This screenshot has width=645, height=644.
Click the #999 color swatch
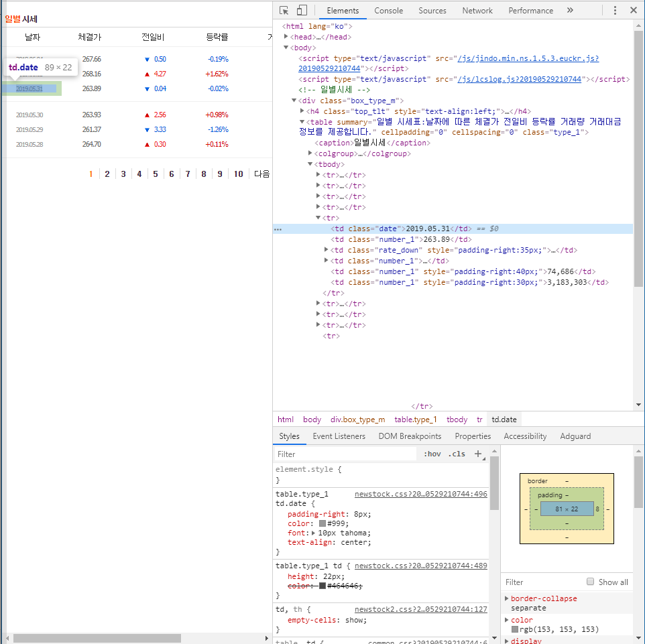(322, 523)
